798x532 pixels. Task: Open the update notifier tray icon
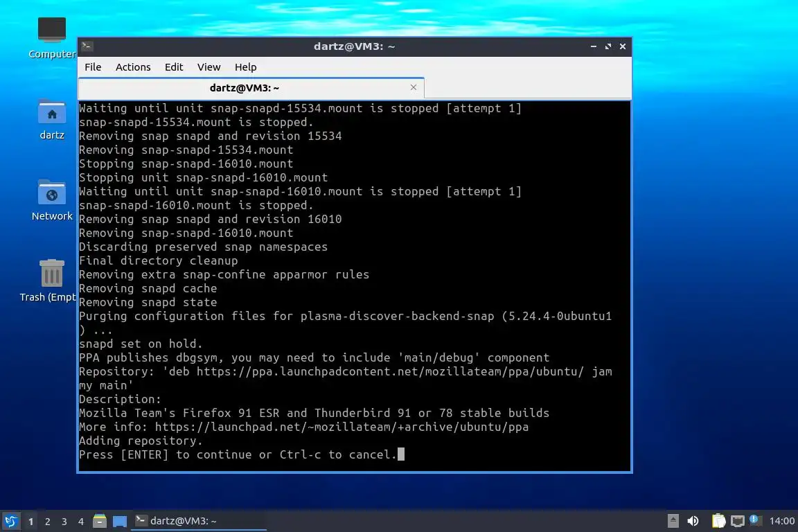pyautogui.click(x=755, y=520)
